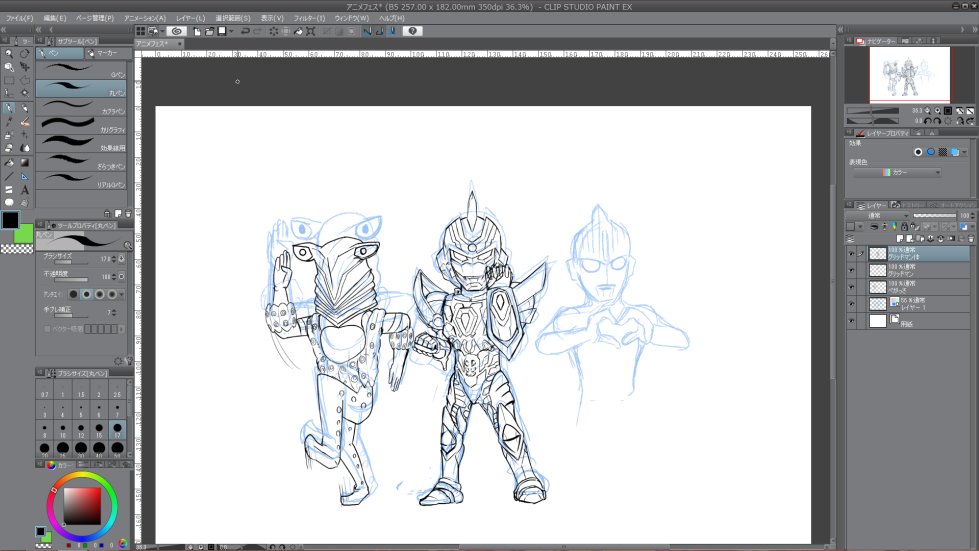The height and width of the screenshot is (551, 979).
Task: Enable ベクター吸着 checkbox
Action: click(x=47, y=329)
